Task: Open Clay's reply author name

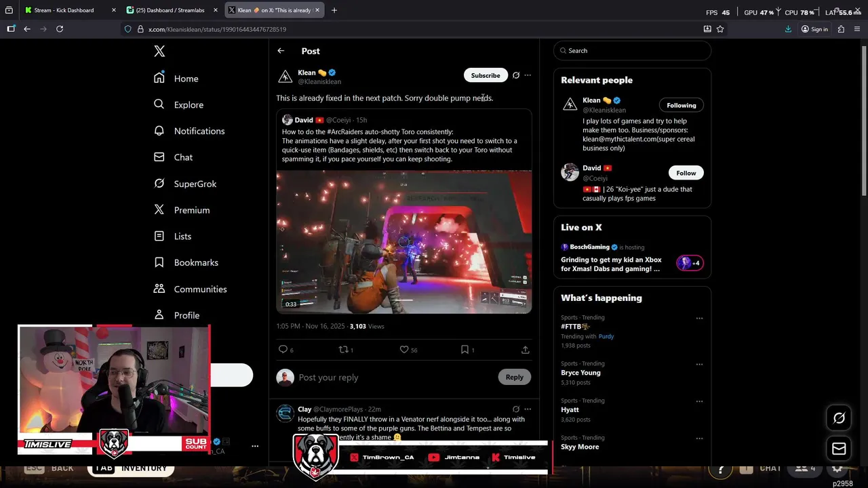Action: (x=304, y=409)
